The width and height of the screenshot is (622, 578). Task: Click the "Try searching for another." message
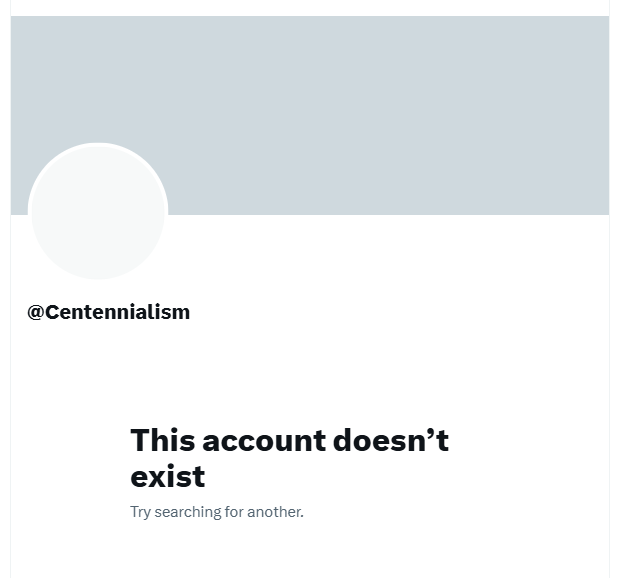pyautogui.click(x=217, y=512)
